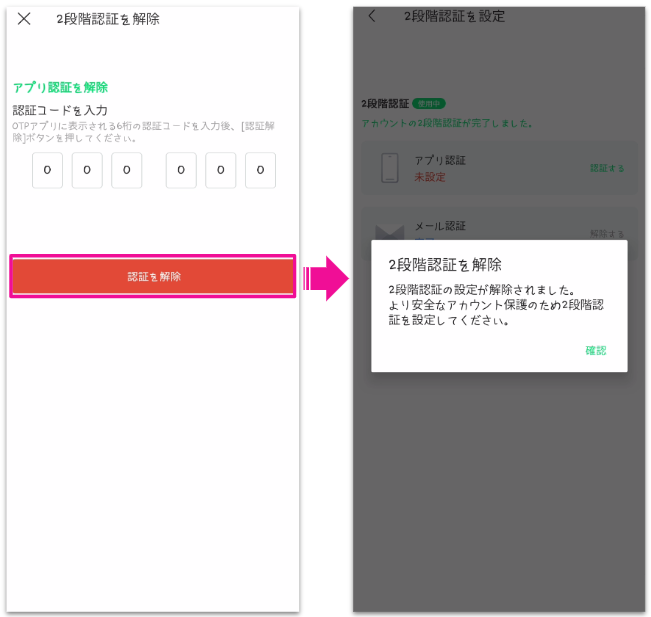Click the dialog message about 設定が解除されました

(x=496, y=305)
